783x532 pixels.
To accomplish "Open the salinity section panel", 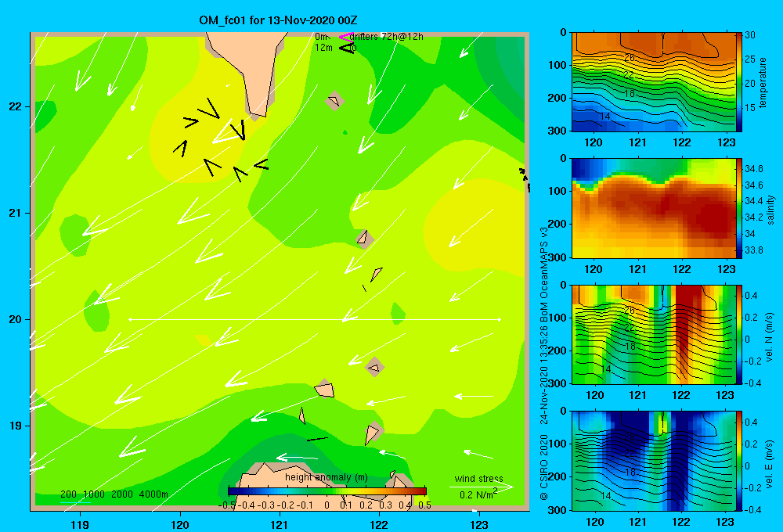I will tap(653, 208).
